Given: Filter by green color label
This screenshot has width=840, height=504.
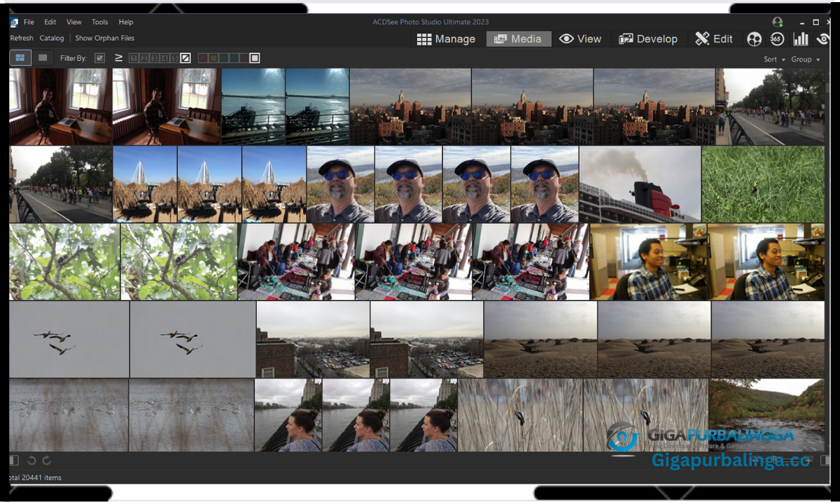Looking at the screenshot, I should coord(223,58).
